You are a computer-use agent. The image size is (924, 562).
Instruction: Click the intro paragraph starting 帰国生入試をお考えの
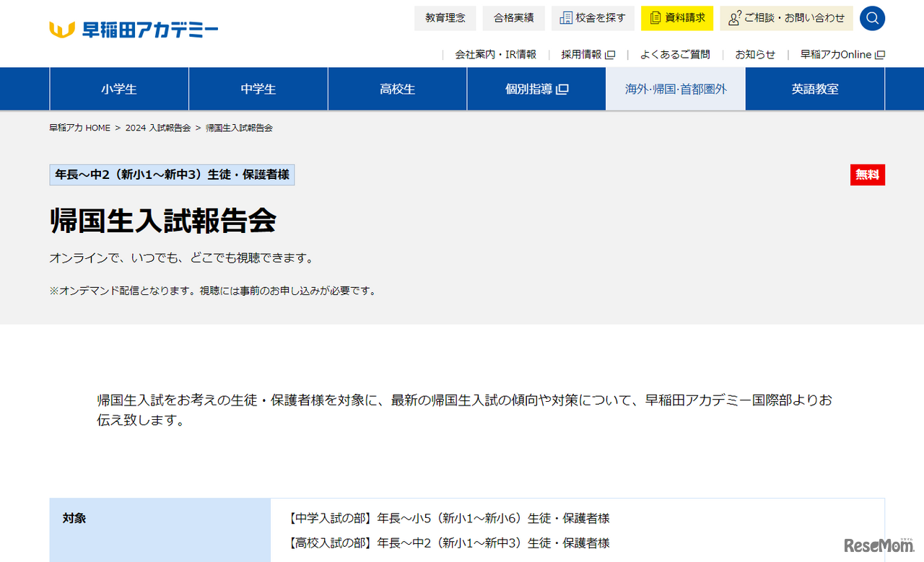[x=465, y=410]
